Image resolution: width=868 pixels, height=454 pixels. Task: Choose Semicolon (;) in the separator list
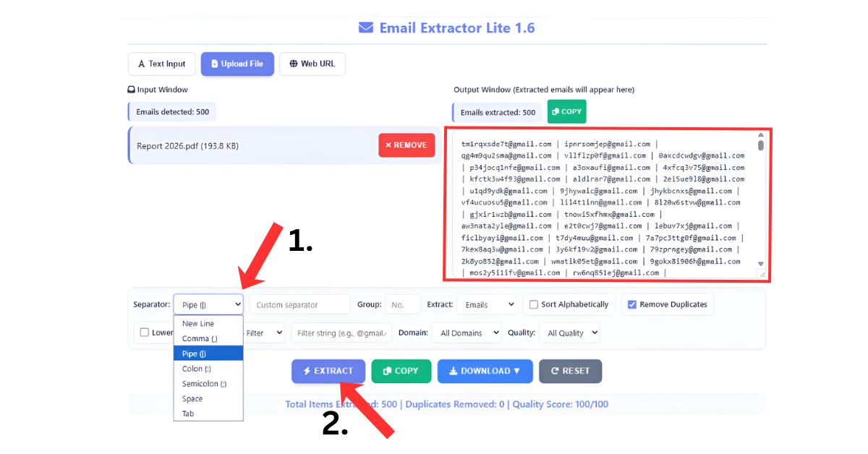[208, 384]
